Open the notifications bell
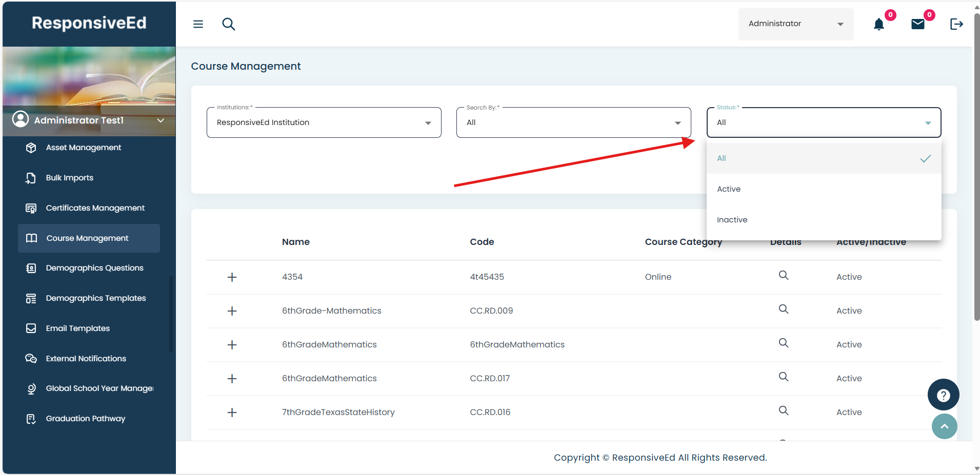The height and width of the screenshot is (475, 980). click(x=879, y=24)
